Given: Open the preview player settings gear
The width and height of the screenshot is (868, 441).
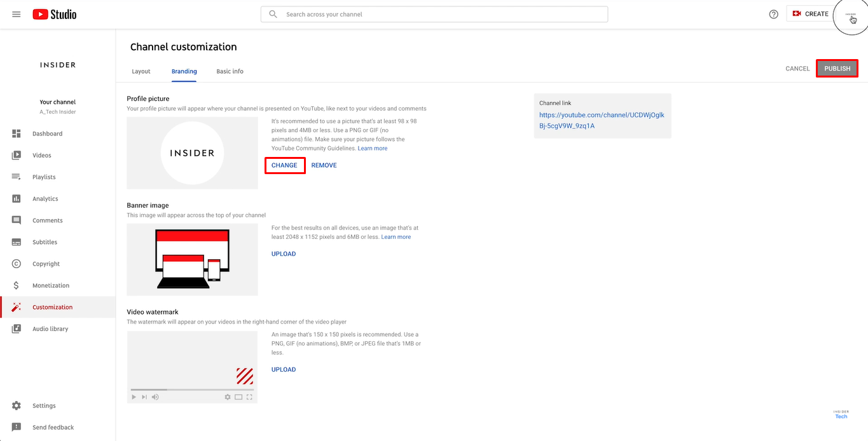Looking at the screenshot, I should pyautogui.click(x=227, y=397).
